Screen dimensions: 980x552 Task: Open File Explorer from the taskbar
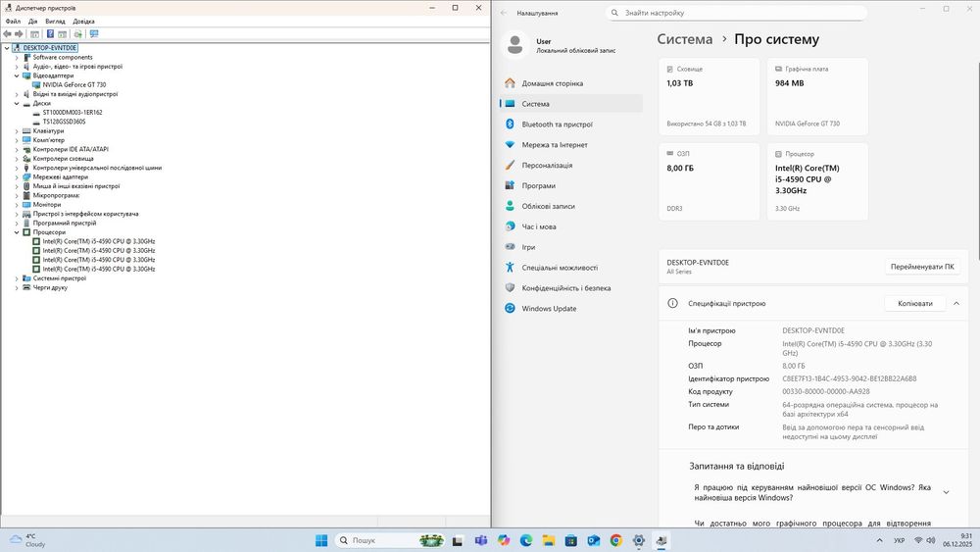549,541
